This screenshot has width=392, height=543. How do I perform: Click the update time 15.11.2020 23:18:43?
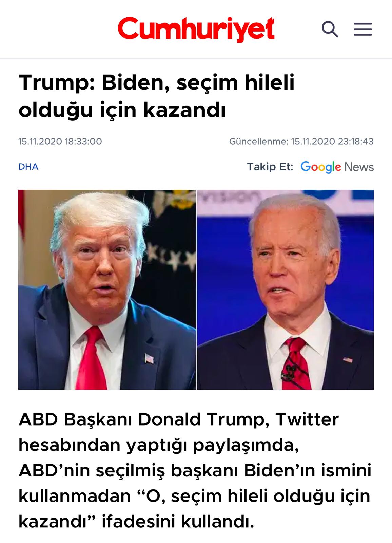tap(332, 141)
